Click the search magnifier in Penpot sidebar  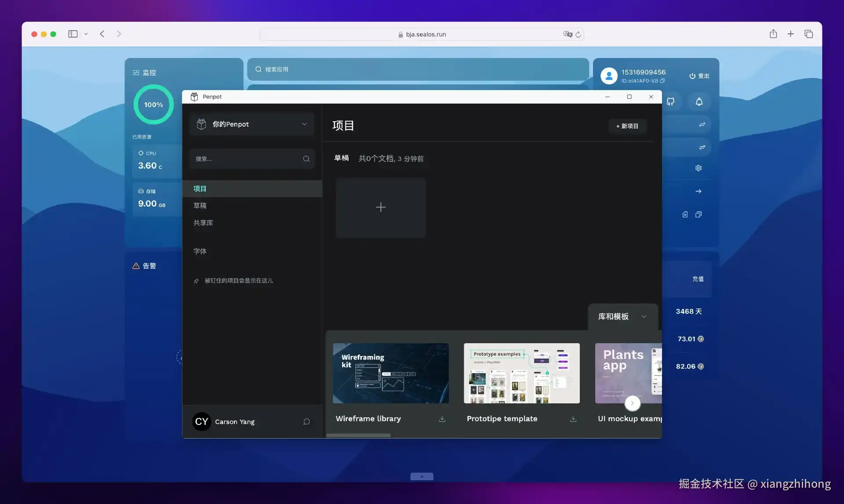[x=306, y=159]
